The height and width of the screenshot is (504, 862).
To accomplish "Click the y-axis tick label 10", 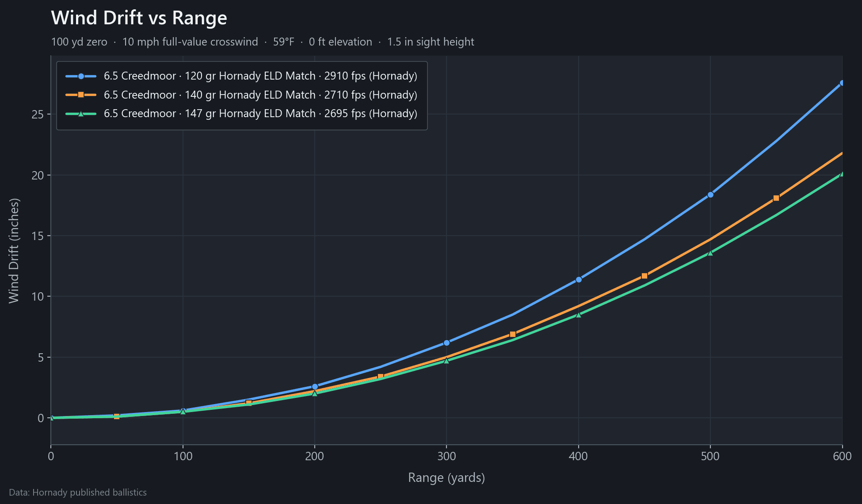I will [38, 297].
